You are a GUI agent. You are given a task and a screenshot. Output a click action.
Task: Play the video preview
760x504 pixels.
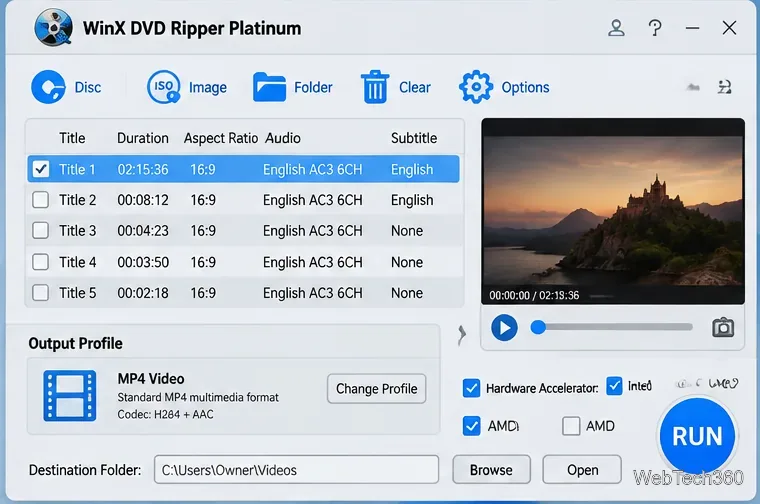pyautogui.click(x=504, y=328)
